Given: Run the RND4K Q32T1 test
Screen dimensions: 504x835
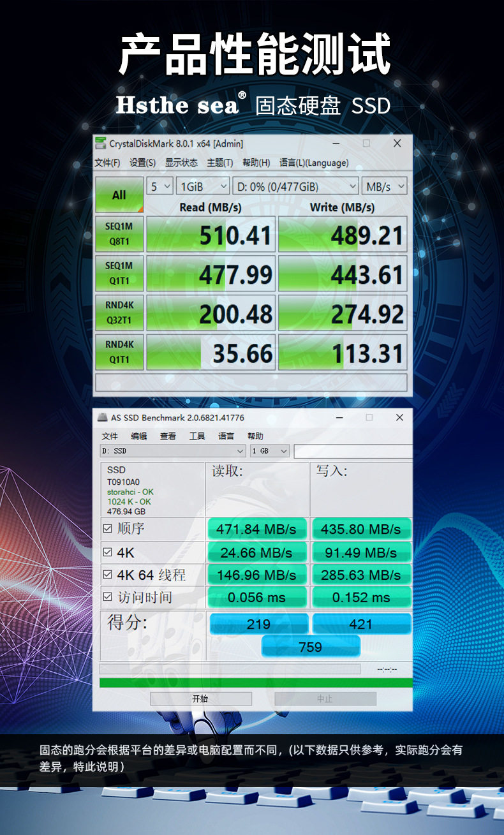Looking at the screenshot, I should point(119,313).
